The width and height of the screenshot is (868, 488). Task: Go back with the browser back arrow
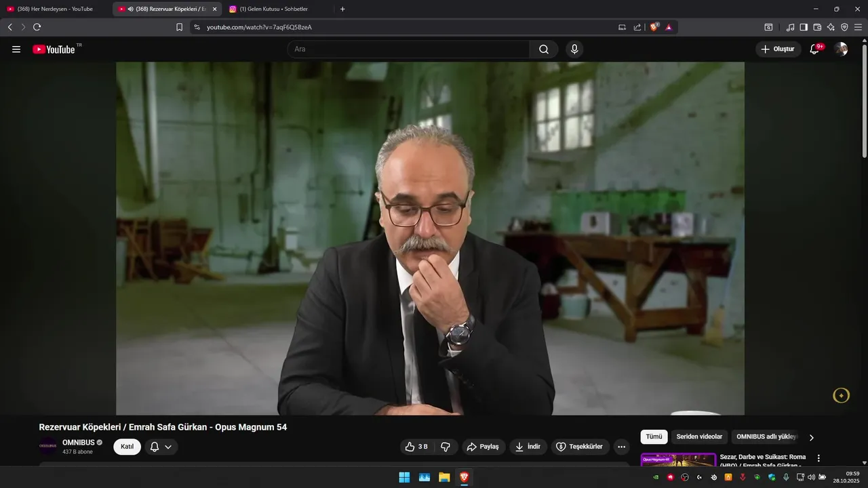(9, 27)
